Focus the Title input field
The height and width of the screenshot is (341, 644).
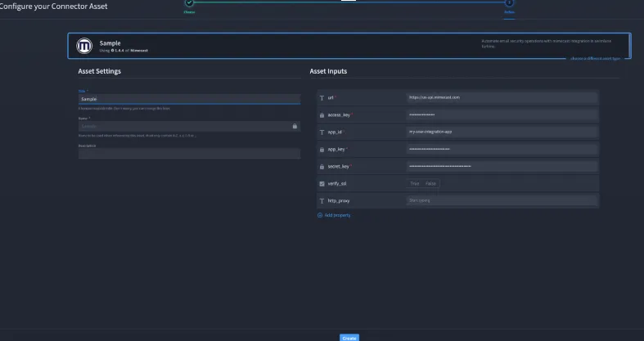[189, 99]
